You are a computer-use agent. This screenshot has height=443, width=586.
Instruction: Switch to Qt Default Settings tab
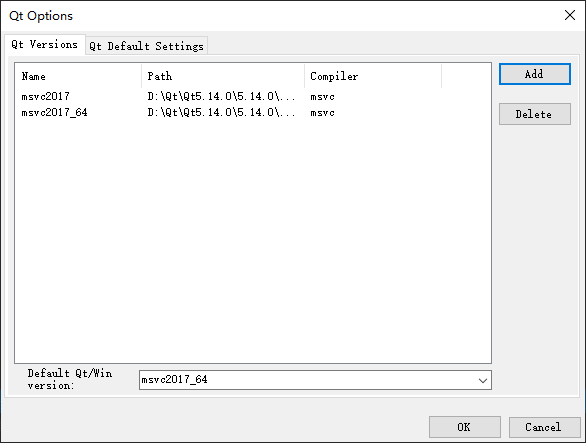(146, 46)
